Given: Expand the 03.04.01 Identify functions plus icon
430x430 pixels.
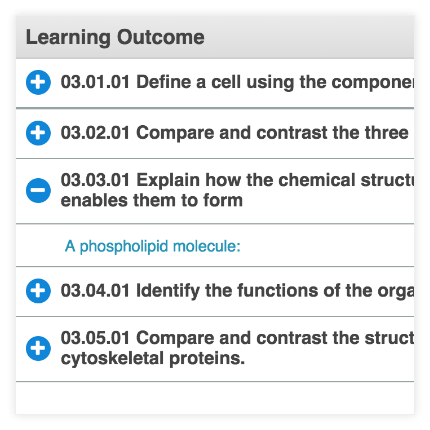Looking at the screenshot, I should tap(38, 291).
